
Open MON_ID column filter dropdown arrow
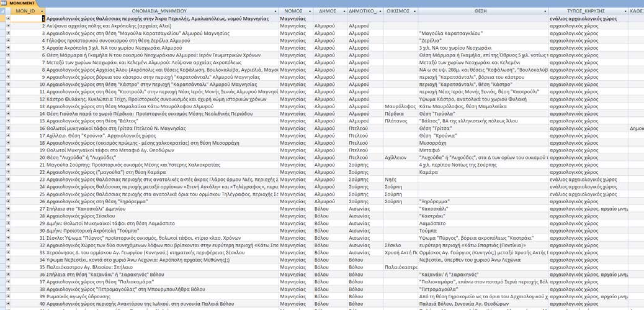(x=42, y=11)
